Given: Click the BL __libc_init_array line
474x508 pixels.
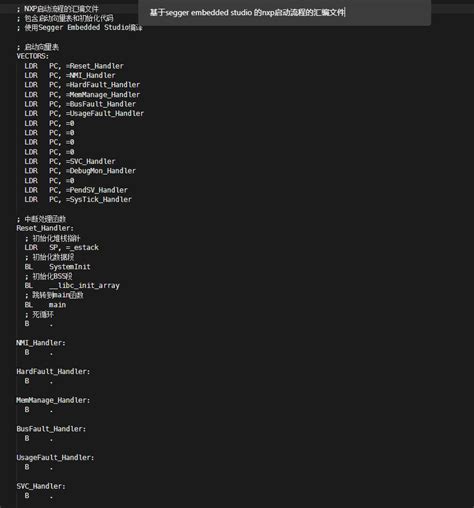Looking at the screenshot, I should 72,285.
